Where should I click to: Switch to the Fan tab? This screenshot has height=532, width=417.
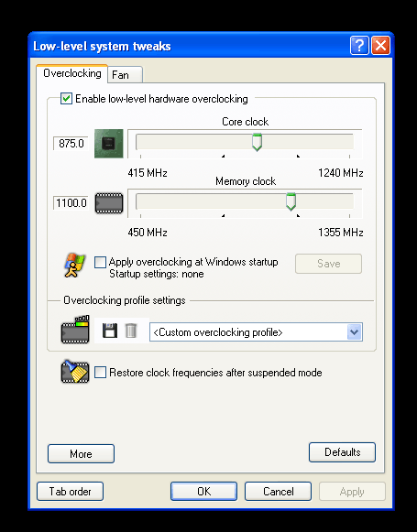125,75
